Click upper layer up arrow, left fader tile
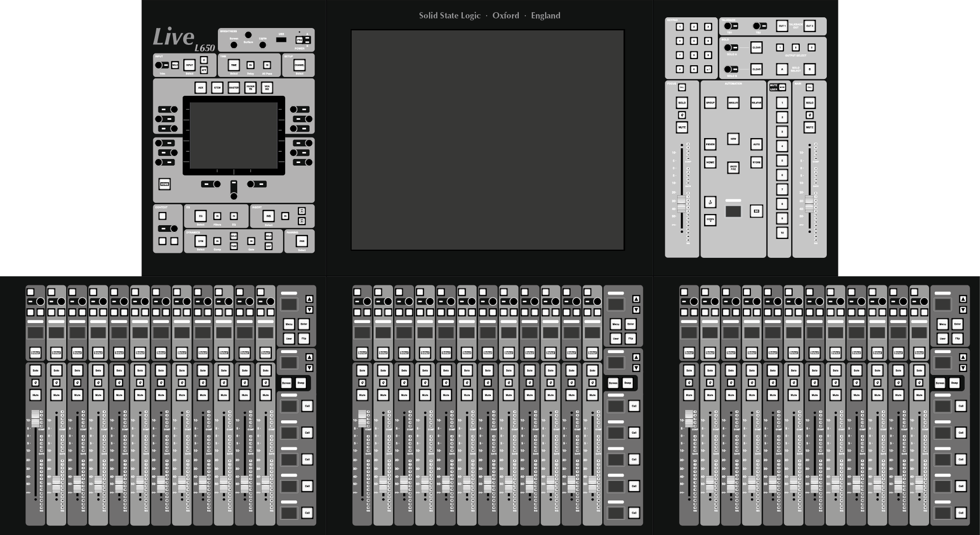Viewport: 980px width, 535px height. click(x=309, y=299)
